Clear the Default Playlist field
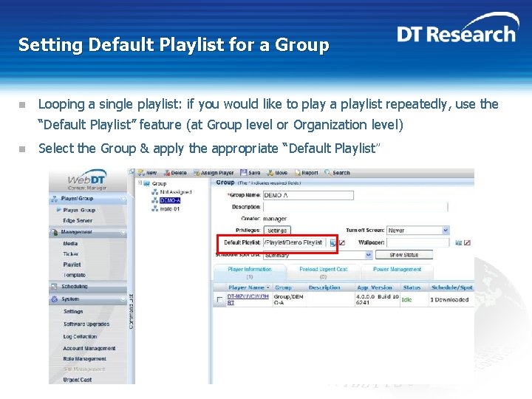 point(342,242)
